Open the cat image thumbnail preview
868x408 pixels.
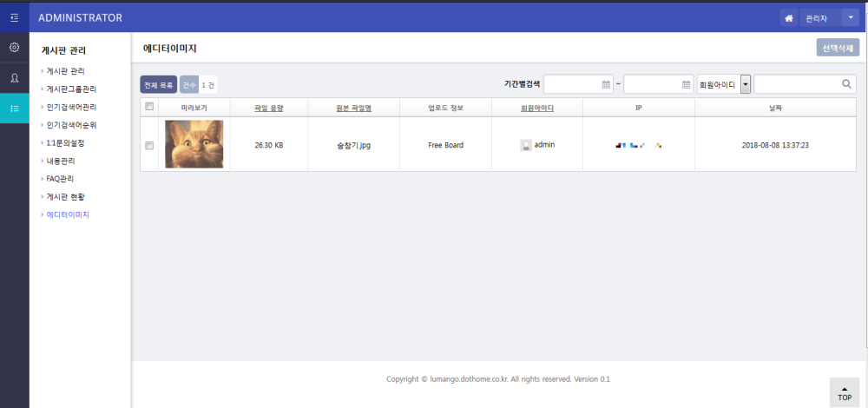pyautogui.click(x=194, y=144)
